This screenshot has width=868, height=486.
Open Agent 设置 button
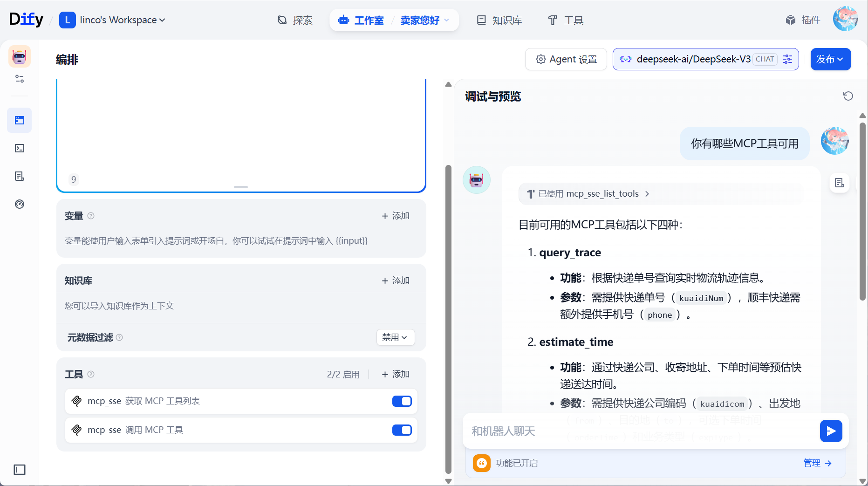point(566,59)
